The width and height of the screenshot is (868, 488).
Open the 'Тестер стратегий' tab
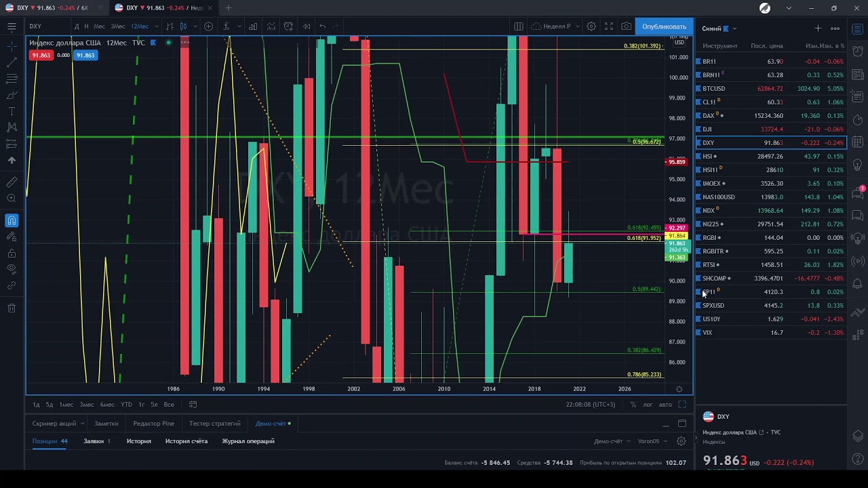tap(215, 424)
